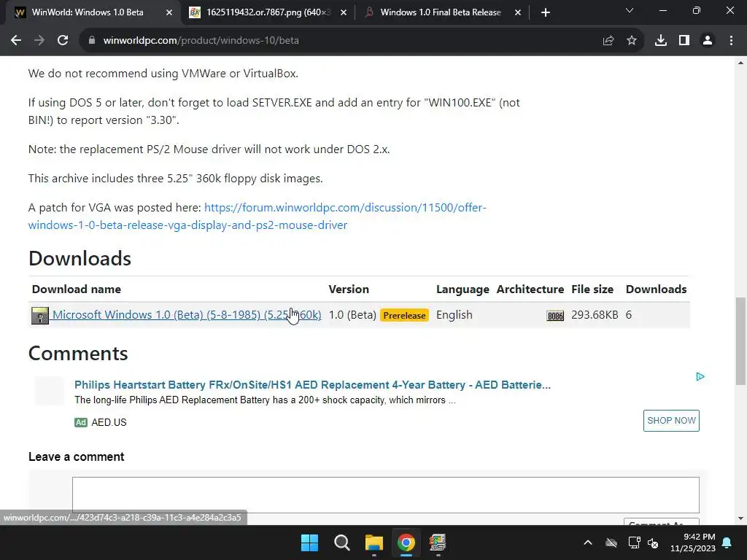Switch to Windows 1.0 Final Beta Release tab
Viewport: 747px width, 560px height.
click(x=441, y=12)
